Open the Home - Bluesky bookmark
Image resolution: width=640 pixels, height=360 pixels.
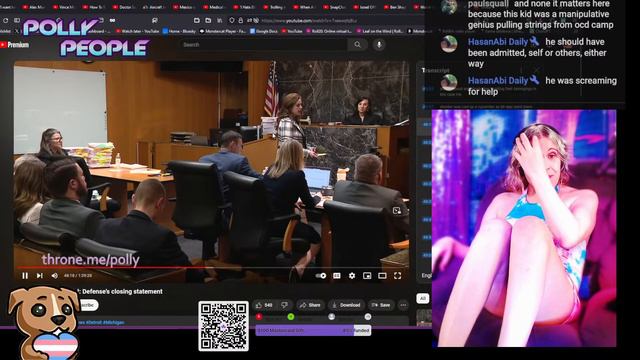pyautogui.click(x=179, y=31)
